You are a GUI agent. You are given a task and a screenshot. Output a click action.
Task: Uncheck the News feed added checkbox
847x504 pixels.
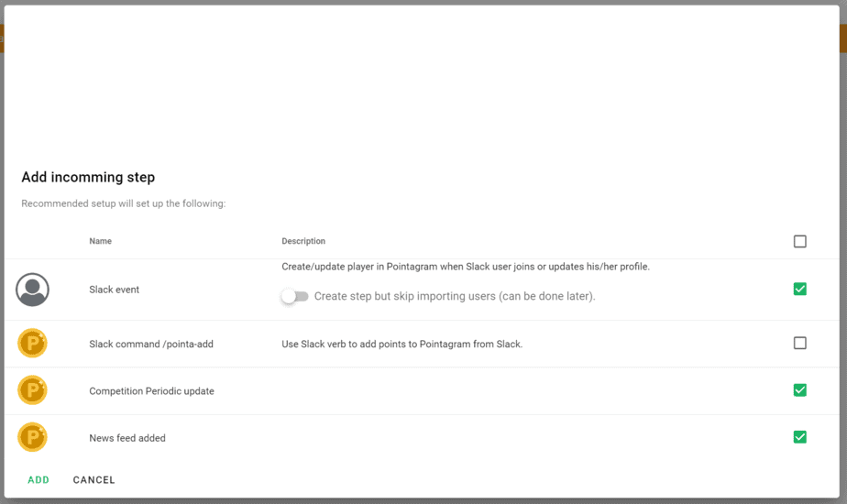pos(800,437)
